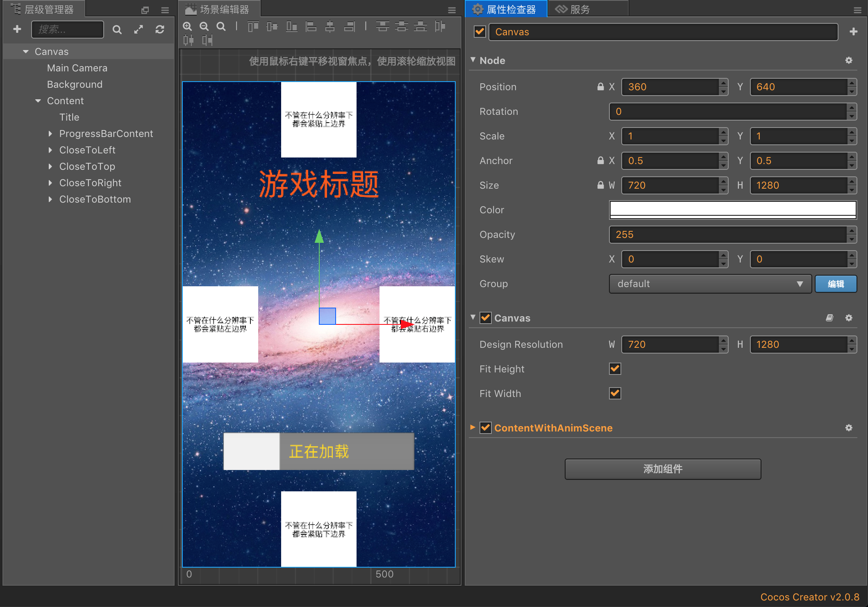Select the 属性检查器 tab
The height and width of the screenshot is (607, 868).
(506, 9)
